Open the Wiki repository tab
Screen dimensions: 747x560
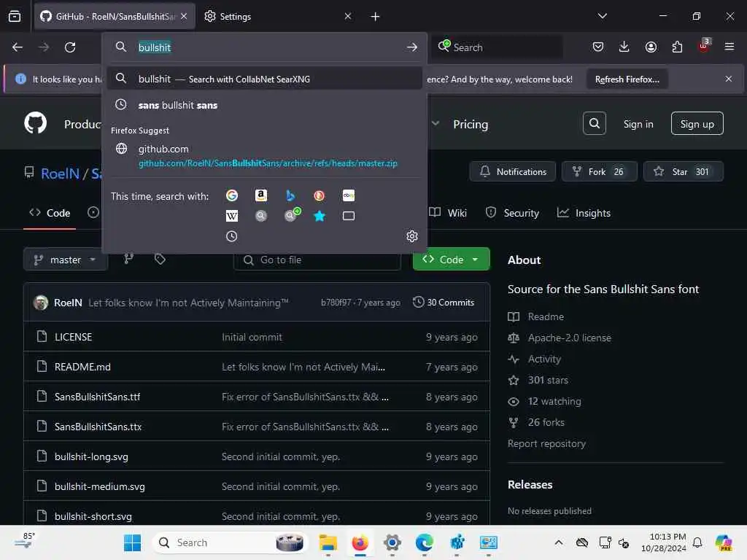click(448, 213)
